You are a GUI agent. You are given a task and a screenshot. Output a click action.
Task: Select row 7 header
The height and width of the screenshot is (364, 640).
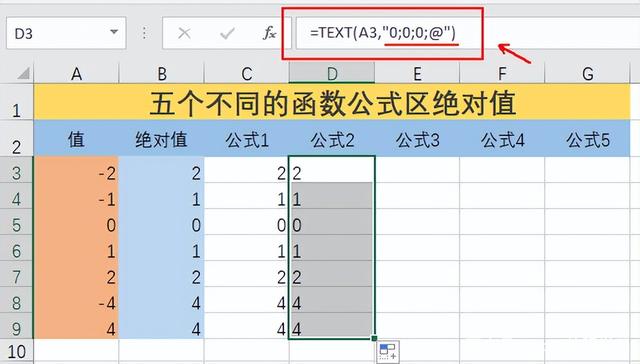[x=16, y=274]
